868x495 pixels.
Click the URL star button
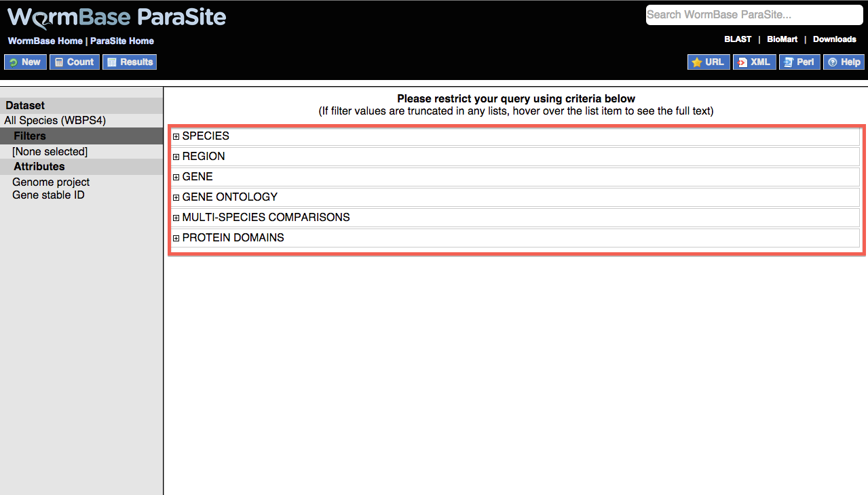(x=709, y=62)
